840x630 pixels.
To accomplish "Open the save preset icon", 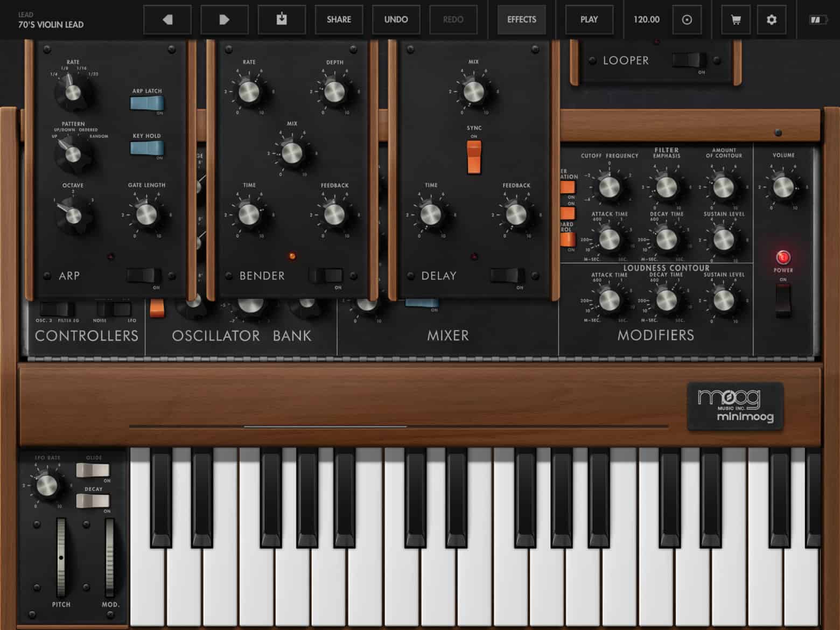I will coord(282,19).
